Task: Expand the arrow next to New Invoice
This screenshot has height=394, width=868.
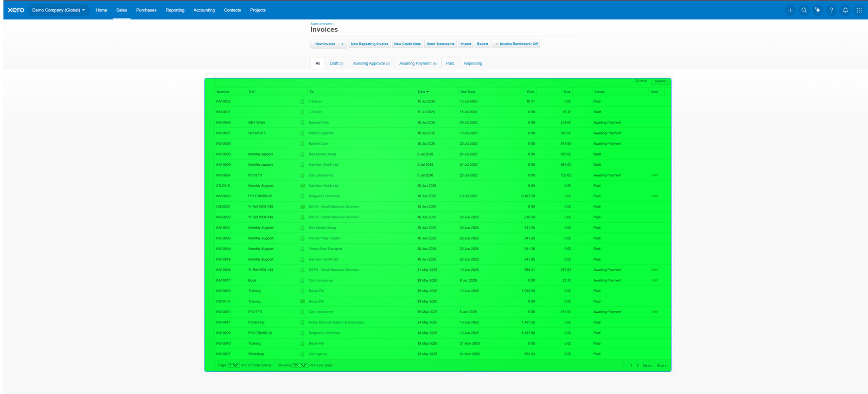Action: coord(342,44)
